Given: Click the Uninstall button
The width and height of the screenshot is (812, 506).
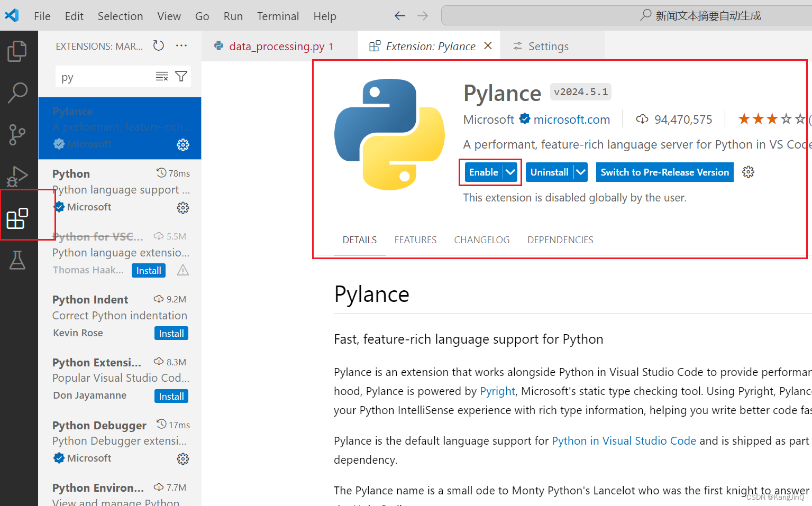Looking at the screenshot, I should point(550,172).
